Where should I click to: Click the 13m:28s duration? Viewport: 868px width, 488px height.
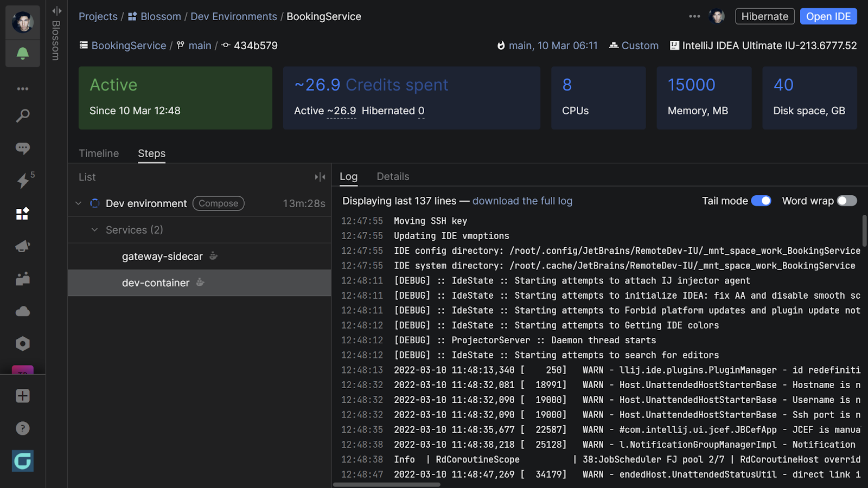[304, 203]
